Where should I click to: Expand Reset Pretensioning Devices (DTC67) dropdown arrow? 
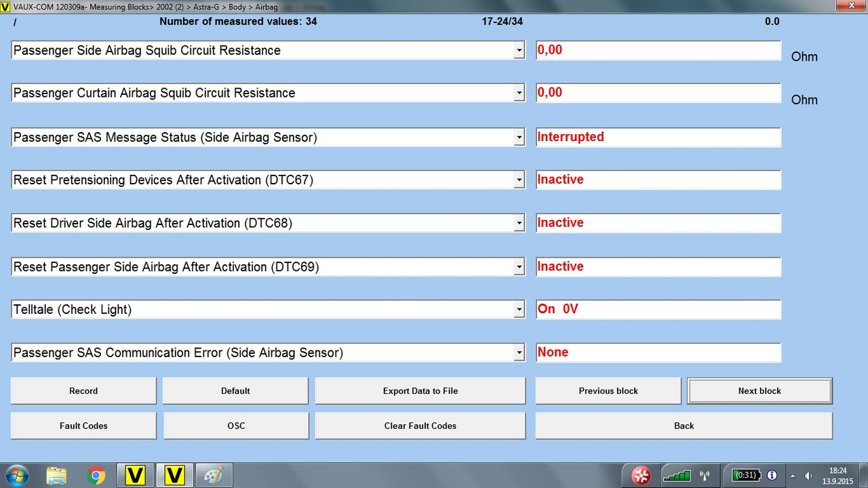point(519,180)
